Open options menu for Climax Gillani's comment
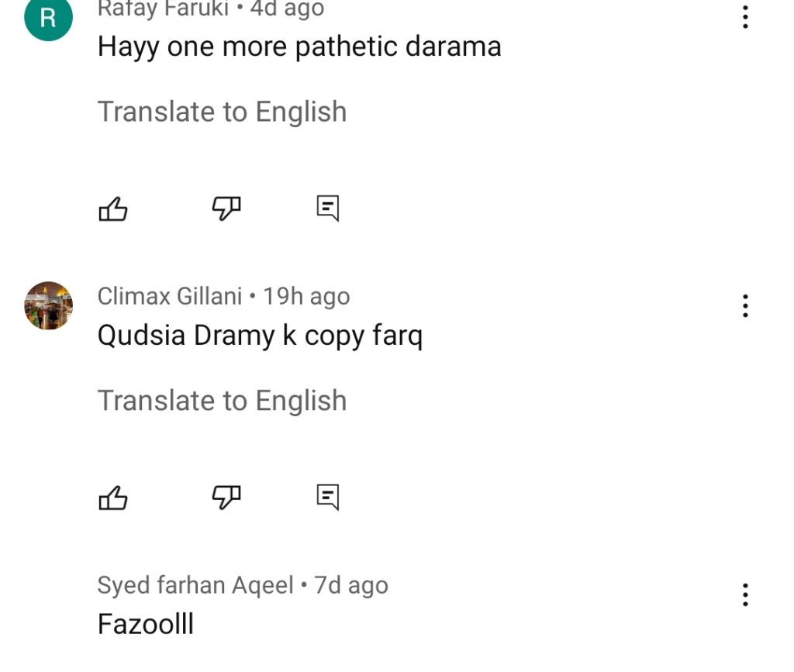The width and height of the screenshot is (794, 672). tap(745, 305)
